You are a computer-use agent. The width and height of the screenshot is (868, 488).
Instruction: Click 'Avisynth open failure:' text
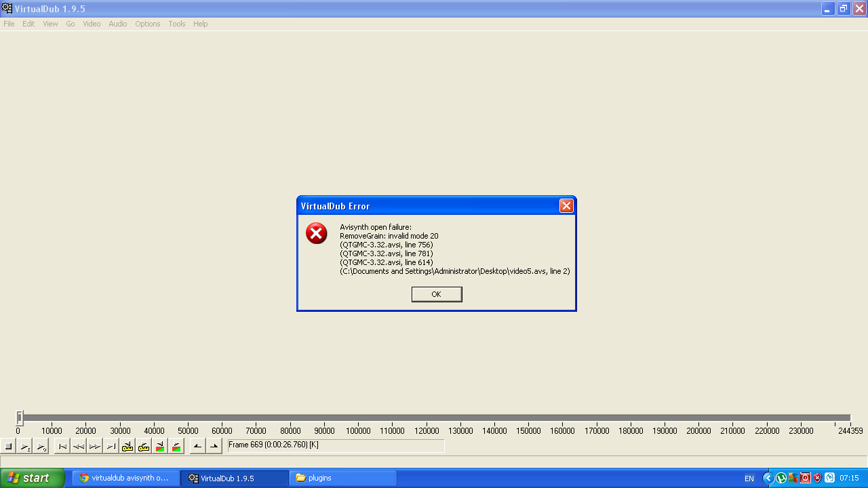(x=376, y=227)
